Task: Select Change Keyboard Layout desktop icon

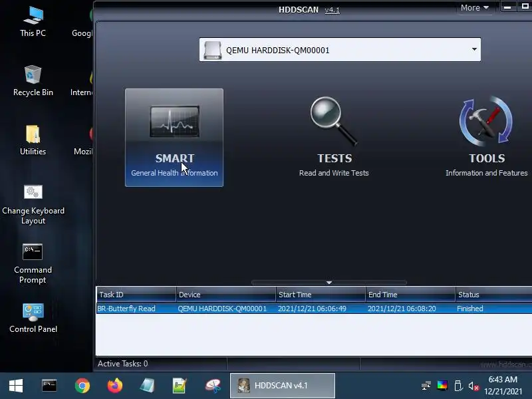Action: (33, 205)
